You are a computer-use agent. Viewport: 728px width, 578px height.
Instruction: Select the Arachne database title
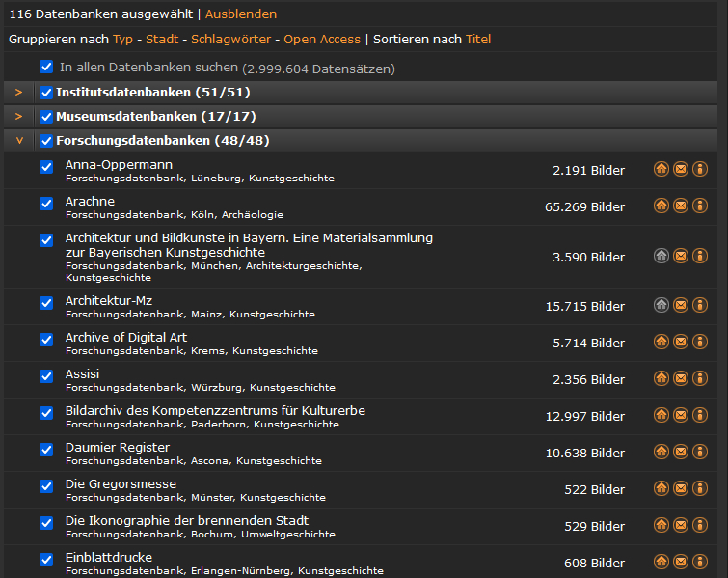[90, 201]
